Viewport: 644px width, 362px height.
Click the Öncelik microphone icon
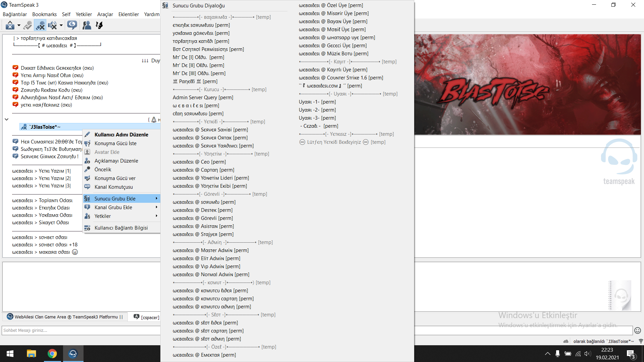click(87, 170)
